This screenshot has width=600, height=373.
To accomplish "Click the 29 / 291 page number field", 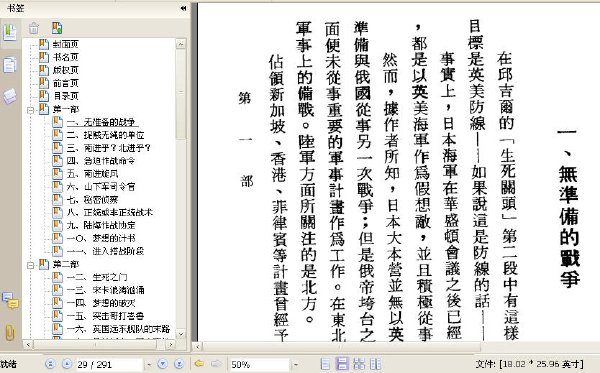I will pos(109,364).
